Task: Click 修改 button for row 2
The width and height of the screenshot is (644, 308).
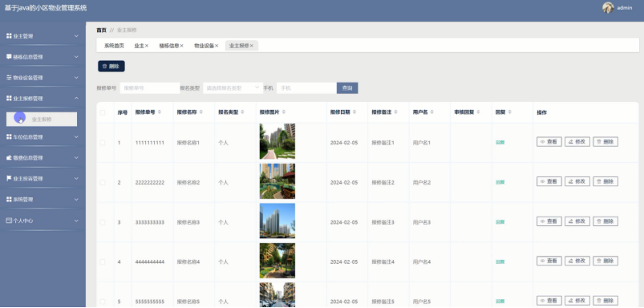Action: point(577,181)
